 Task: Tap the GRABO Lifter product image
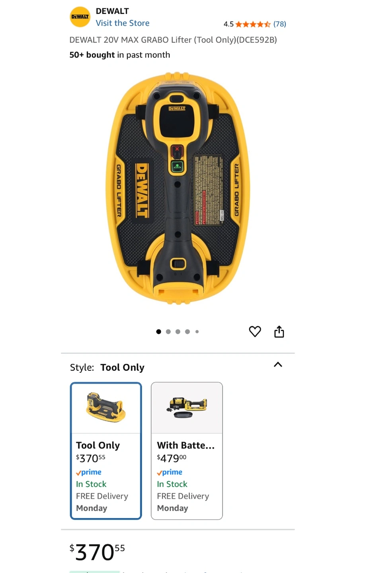pos(177,188)
